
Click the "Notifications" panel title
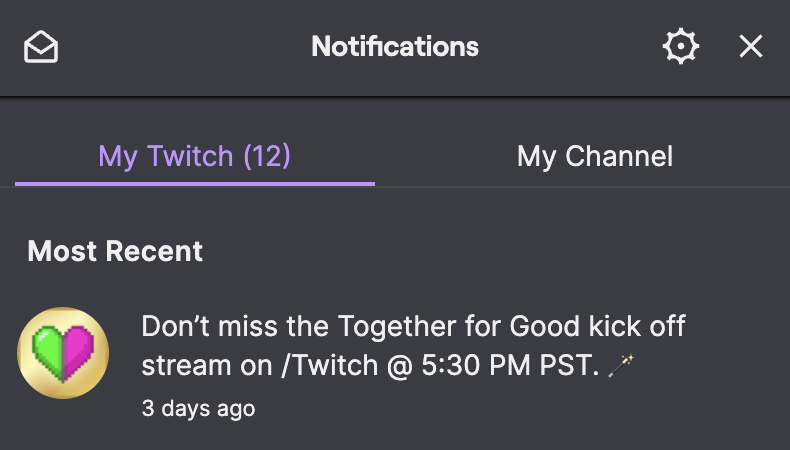(395, 47)
